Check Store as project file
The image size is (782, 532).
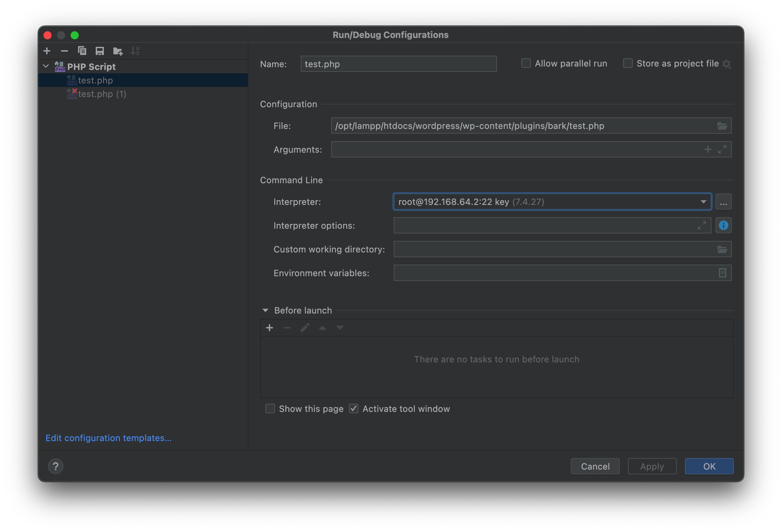[x=628, y=63]
